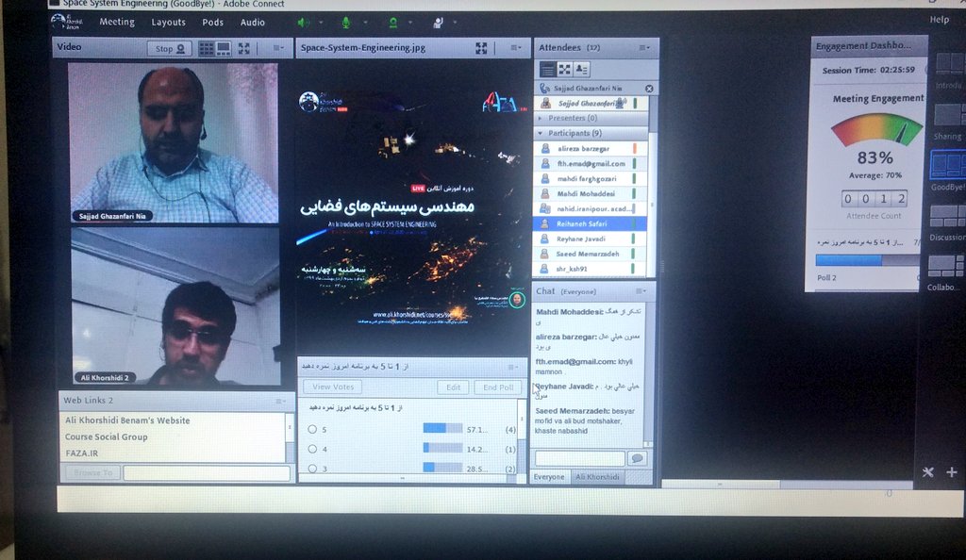Switch the Video pod to grid view
Screen dimensions: 966x560
tap(207, 49)
